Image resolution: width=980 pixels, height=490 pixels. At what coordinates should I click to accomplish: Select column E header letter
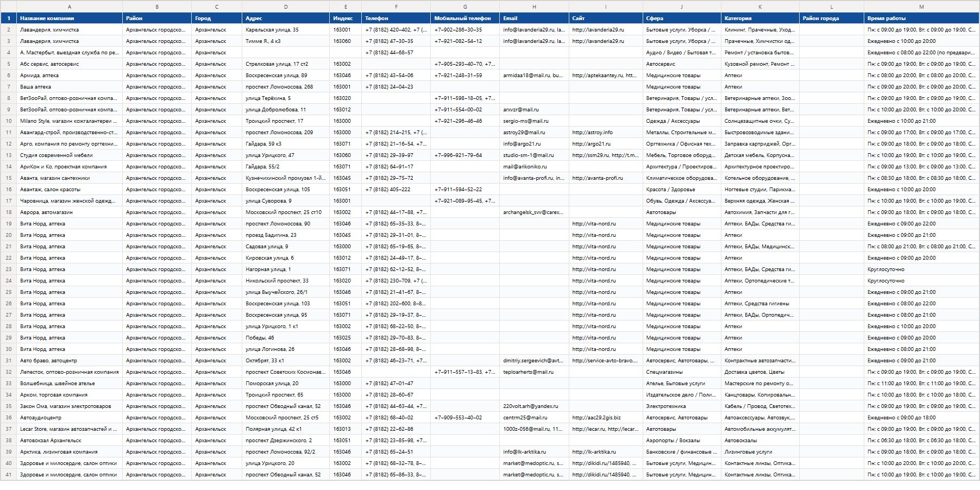345,7
